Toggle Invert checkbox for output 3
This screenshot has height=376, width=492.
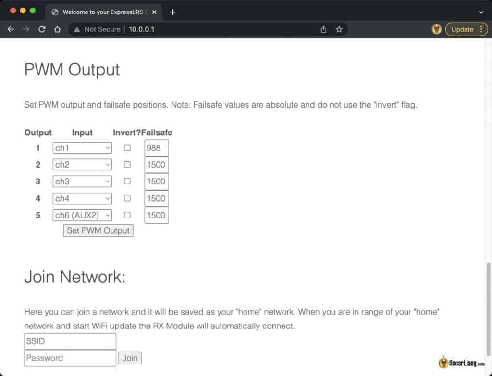click(x=127, y=181)
